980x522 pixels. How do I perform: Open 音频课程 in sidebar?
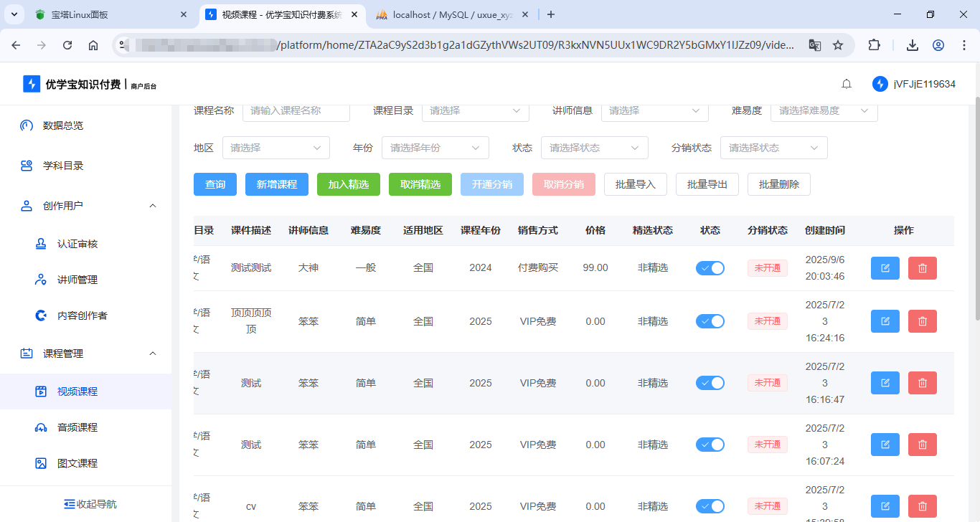coord(77,427)
